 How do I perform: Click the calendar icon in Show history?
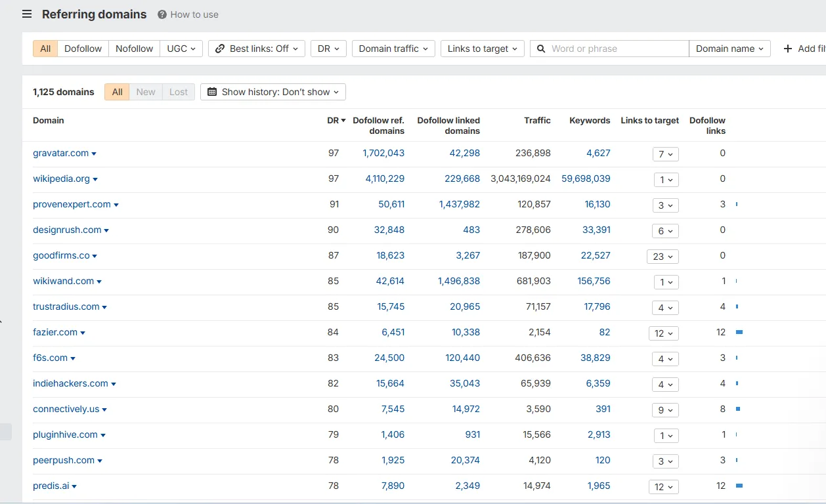pos(212,92)
